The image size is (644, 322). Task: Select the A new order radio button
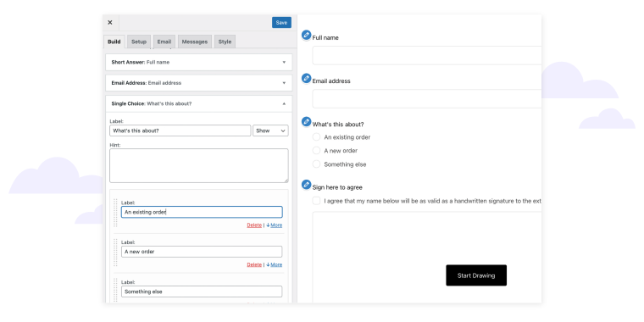tap(316, 150)
